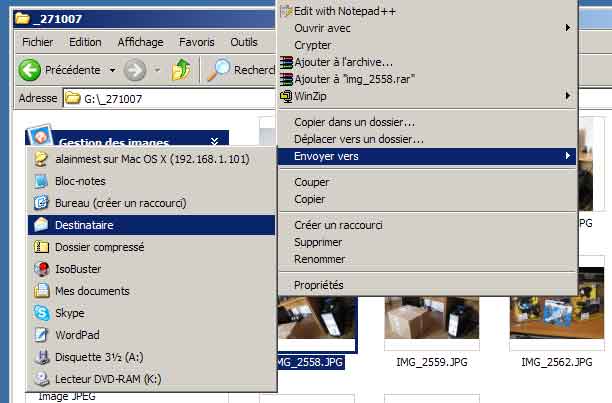Image resolution: width=612 pixels, height=403 pixels.
Task: Select Crypter in the context menu
Action: 427,45
